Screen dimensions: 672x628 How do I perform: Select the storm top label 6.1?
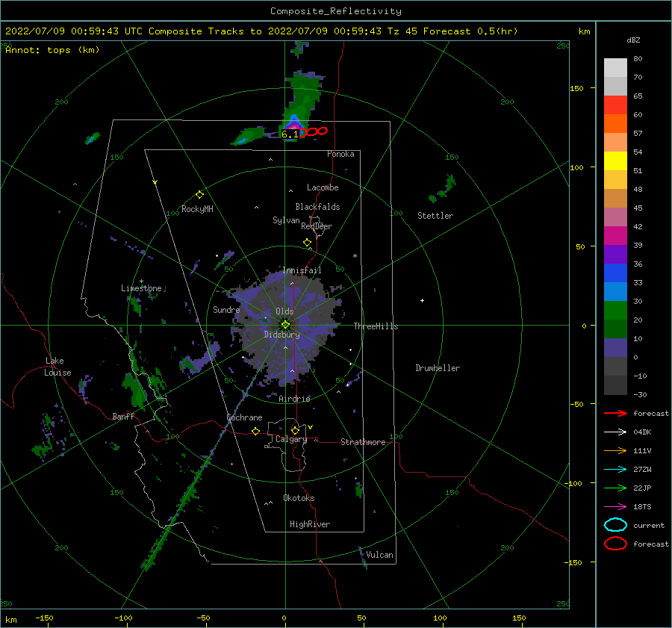pyautogui.click(x=290, y=134)
